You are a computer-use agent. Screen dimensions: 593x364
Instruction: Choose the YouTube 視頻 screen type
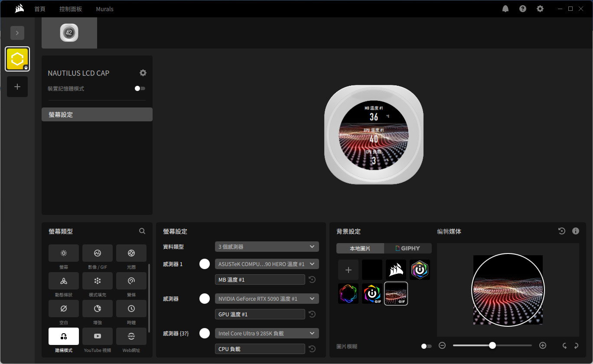click(98, 336)
